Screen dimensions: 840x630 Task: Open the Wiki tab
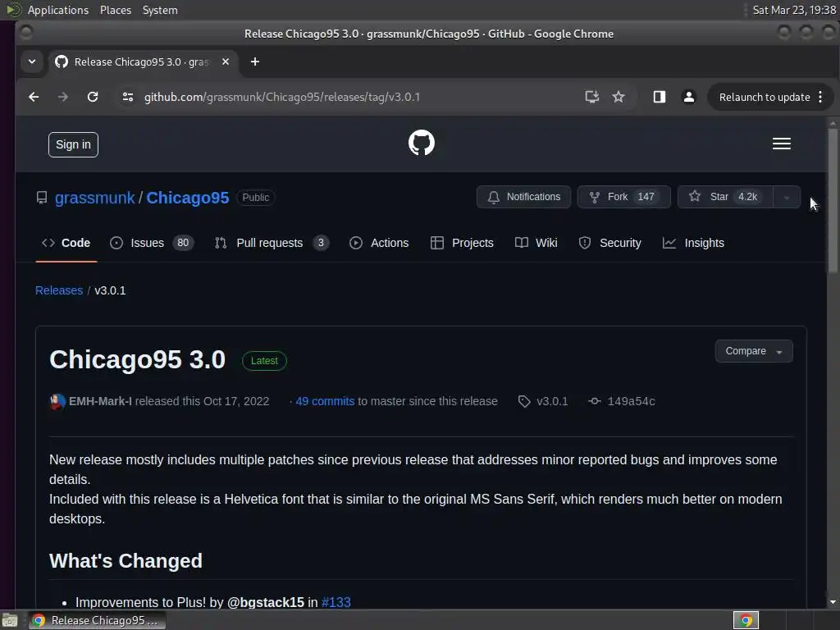coord(536,243)
